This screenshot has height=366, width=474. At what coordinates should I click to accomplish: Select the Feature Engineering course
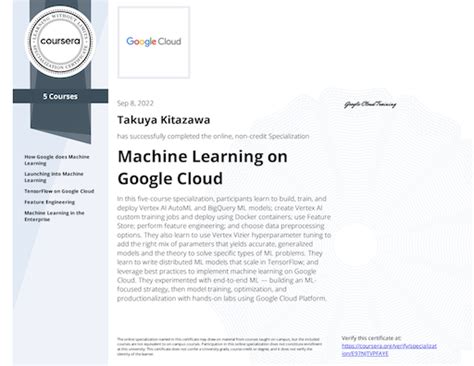point(49,202)
